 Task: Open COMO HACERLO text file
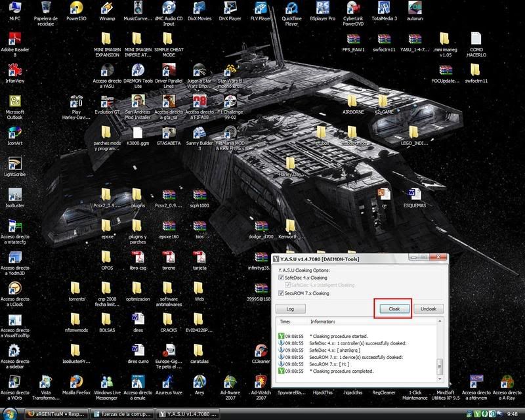[x=476, y=45]
